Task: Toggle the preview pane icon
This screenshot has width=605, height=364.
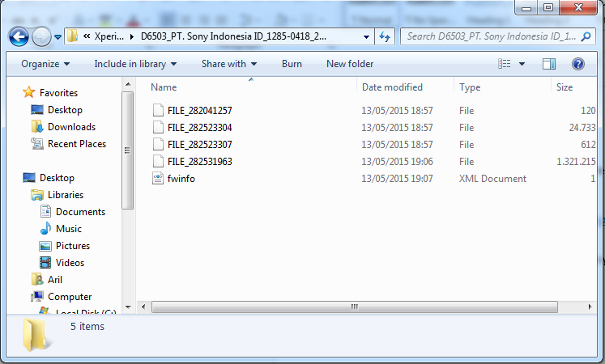Action: 548,64
